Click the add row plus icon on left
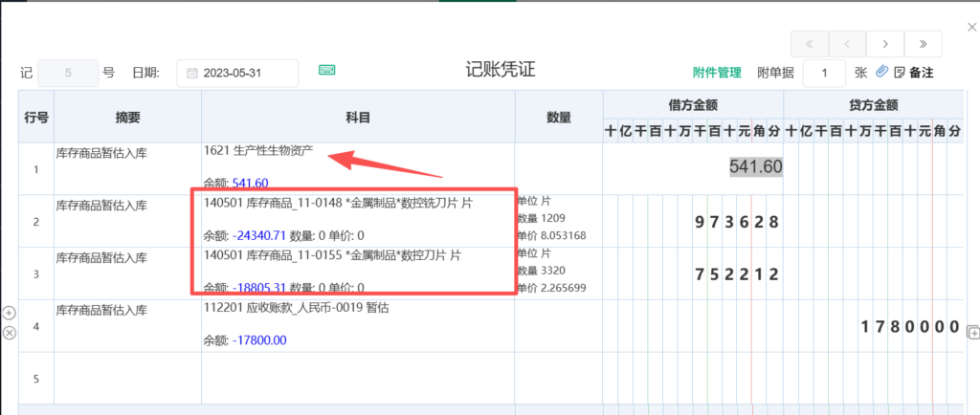The width and height of the screenshot is (980, 415). [10, 313]
